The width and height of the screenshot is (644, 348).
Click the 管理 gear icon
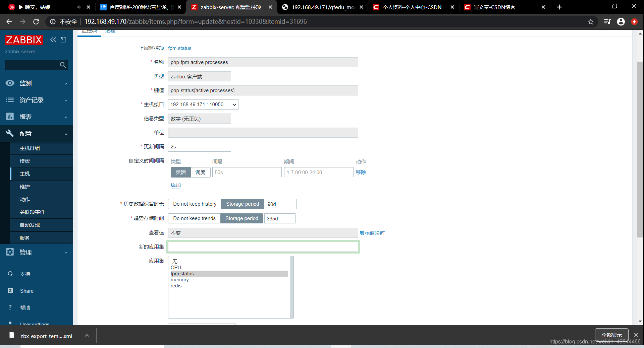click(10, 252)
